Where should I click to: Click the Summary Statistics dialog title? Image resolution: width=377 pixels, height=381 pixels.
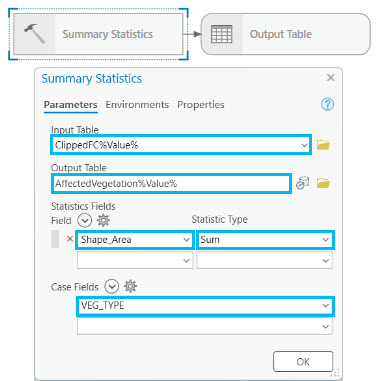(x=92, y=79)
